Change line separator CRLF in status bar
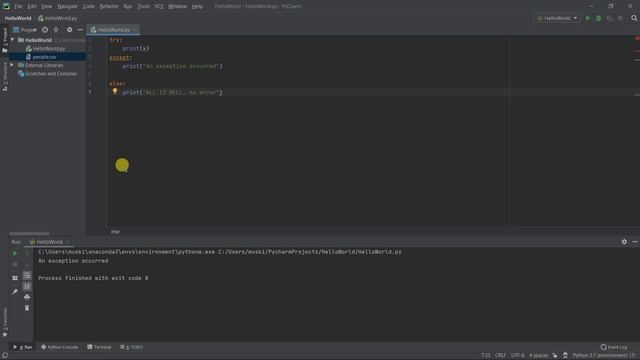This screenshot has width=640, height=360. point(500,356)
